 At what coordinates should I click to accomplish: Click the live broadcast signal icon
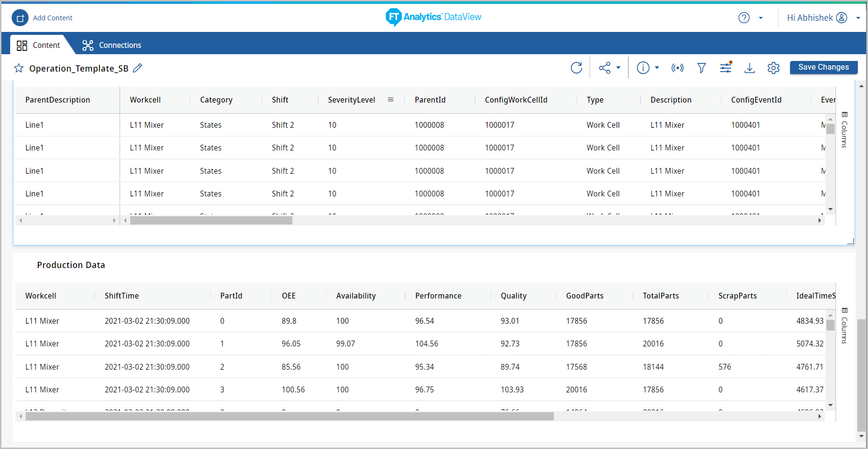[x=677, y=68]
